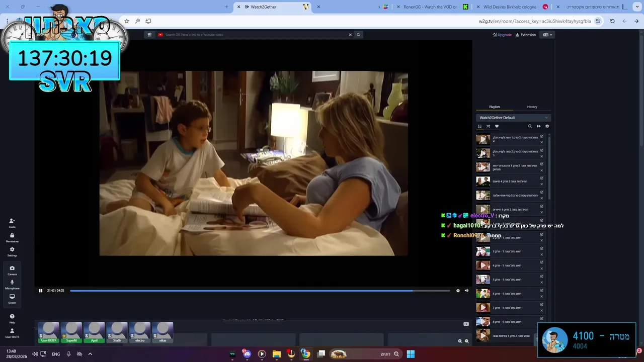
Task: Toggle the Microphone in the sidebar
Action: (12, 285)
